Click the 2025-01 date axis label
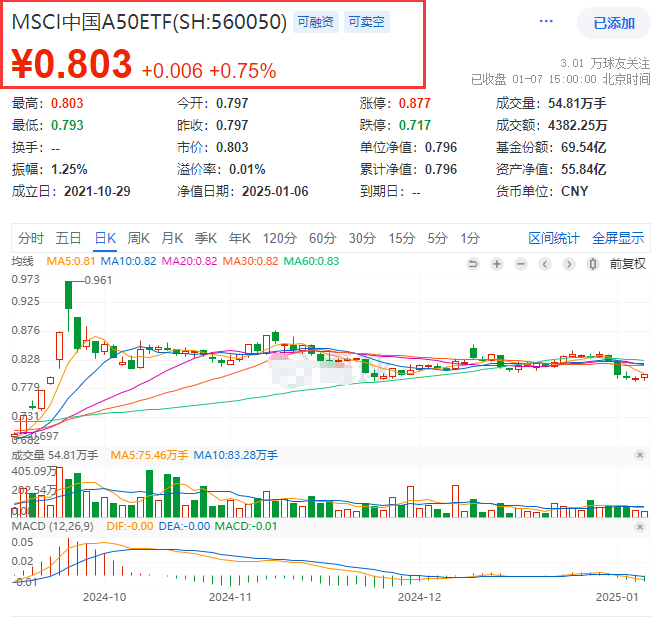Screen dimensions: 664x617 point(617,597)
